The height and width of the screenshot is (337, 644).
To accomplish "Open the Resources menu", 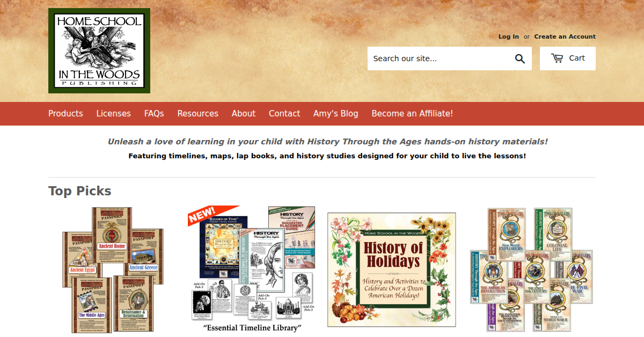I will click(198, 114).
